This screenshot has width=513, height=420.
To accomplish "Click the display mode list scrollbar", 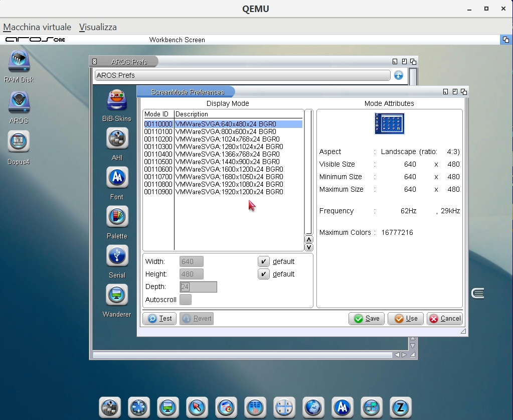I will coord(308,172).
